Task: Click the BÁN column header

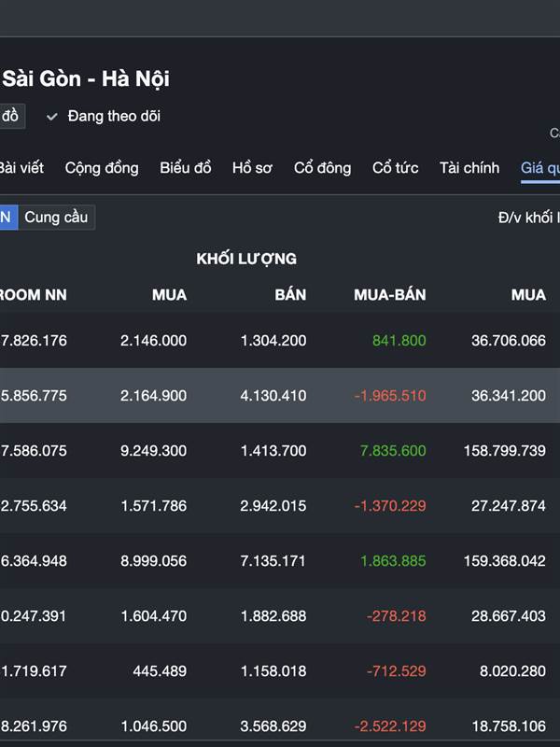Action: click(290, 295)
